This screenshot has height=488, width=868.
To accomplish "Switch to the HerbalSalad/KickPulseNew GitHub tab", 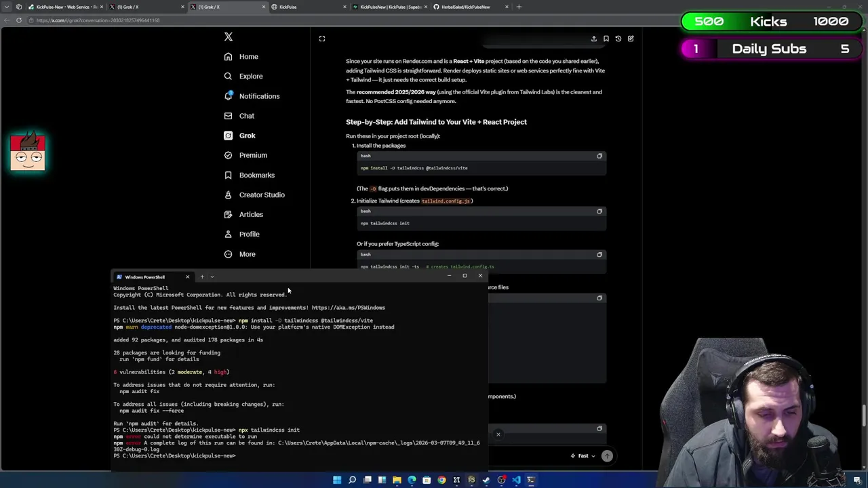I will (471, 7).
